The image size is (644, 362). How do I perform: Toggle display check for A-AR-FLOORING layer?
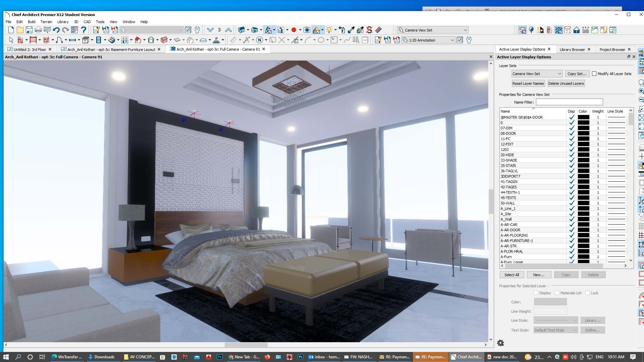point(572,235)
